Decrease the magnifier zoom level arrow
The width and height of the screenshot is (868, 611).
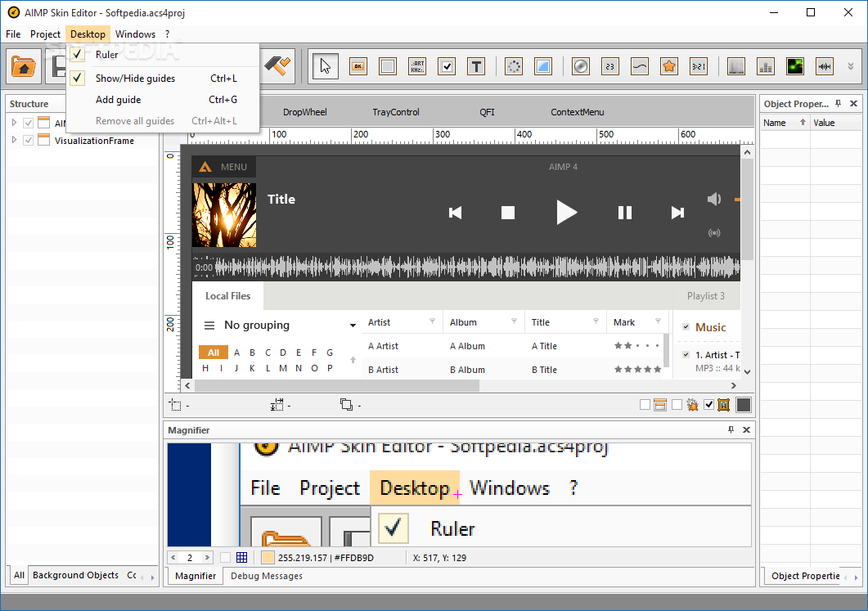tap(173, 558)
